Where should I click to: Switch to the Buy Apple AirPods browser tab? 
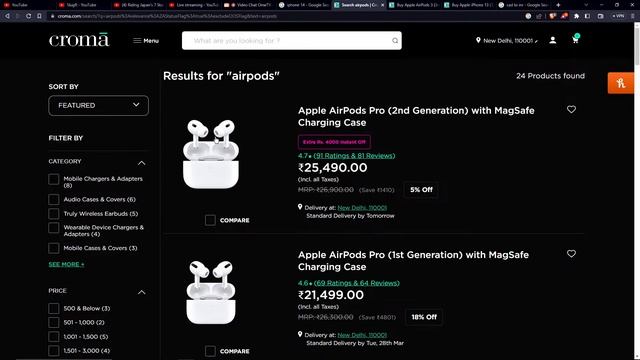click(412, 5)
